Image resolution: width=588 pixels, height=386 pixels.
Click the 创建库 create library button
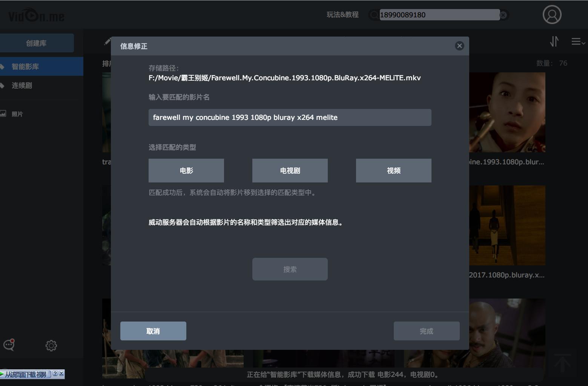[37, 43]
